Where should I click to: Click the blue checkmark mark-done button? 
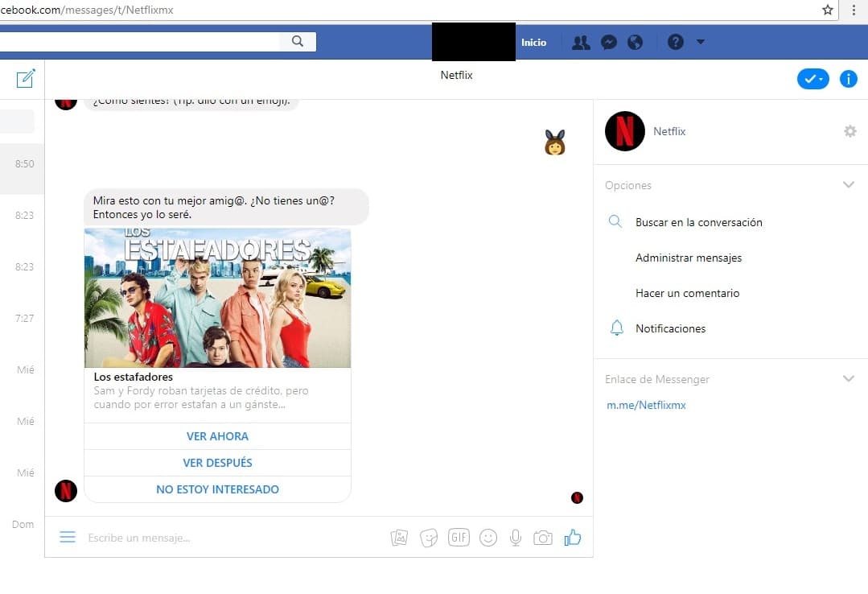tap(812, 79)
